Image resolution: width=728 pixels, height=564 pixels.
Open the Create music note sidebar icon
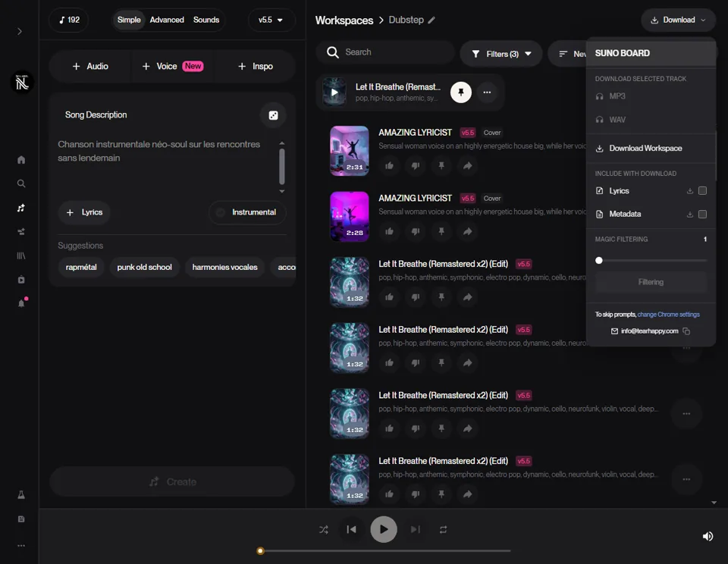pyautogui.click(x=21, y=208)
